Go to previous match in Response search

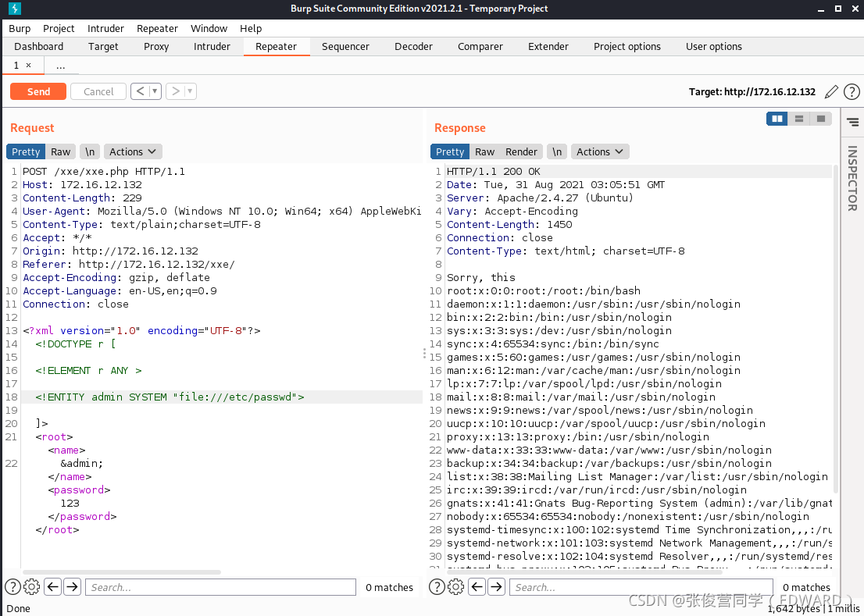(477, 587)
